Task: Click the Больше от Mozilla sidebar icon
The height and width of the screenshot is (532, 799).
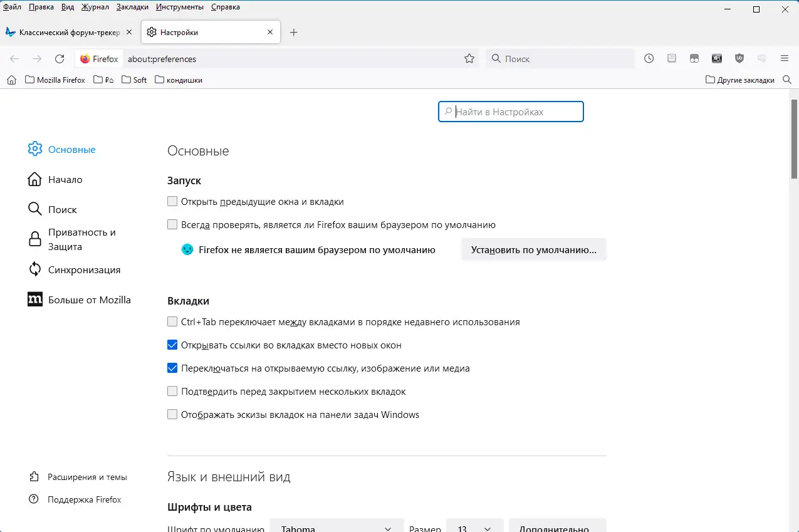Action: pos(34,300)
